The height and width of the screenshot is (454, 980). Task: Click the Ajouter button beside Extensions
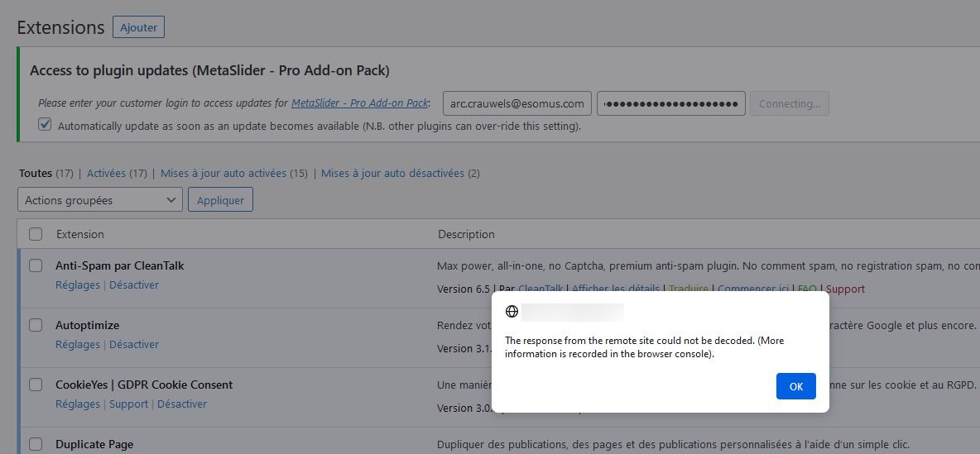139,27
